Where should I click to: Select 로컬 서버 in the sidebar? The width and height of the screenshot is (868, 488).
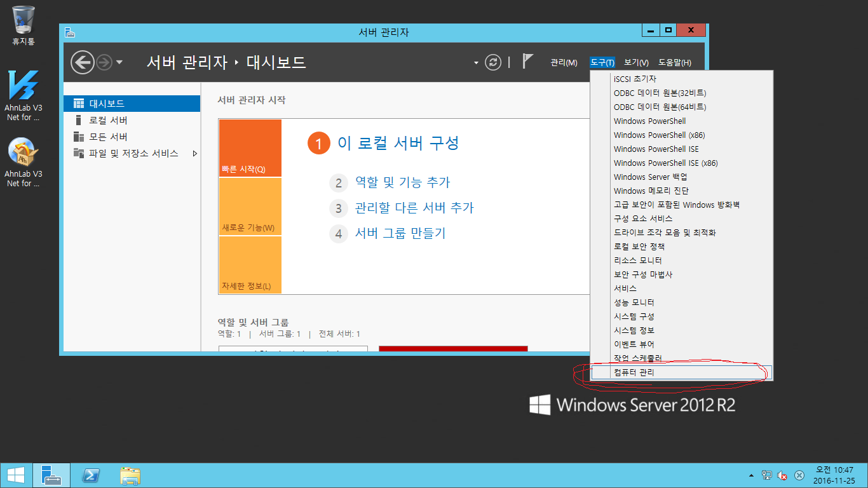click(132, 120)
